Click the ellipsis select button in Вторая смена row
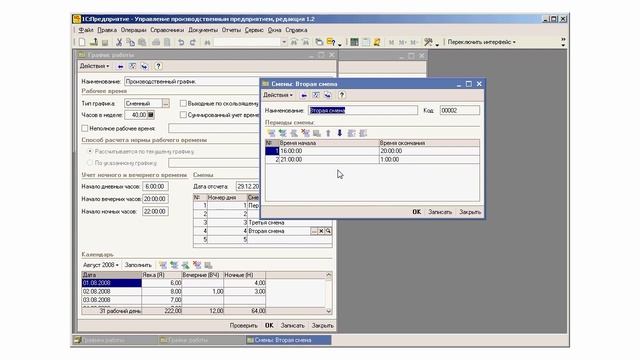Image resolution: width=640 pixels, height=360 pixels. click(314, 231)
